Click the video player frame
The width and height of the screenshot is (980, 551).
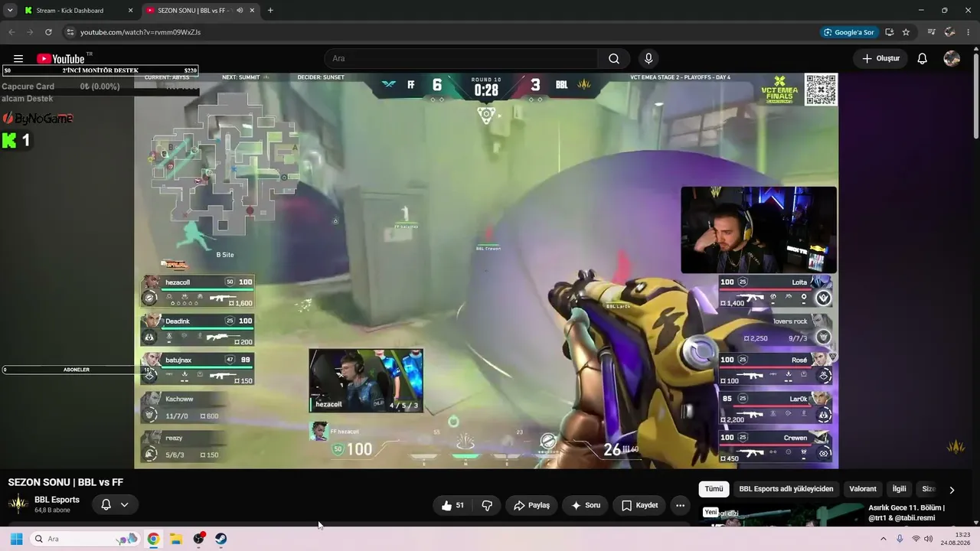(x=486, y=271)
